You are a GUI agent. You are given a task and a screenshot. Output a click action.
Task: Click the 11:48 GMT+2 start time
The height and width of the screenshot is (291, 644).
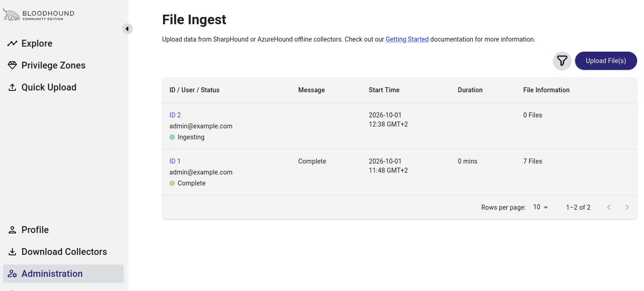[x=388, y=170]
